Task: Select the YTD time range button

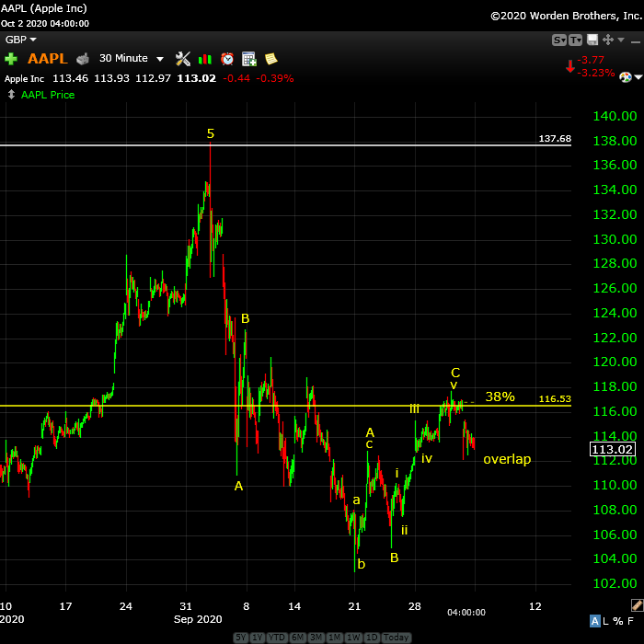Action: (277, 638)
